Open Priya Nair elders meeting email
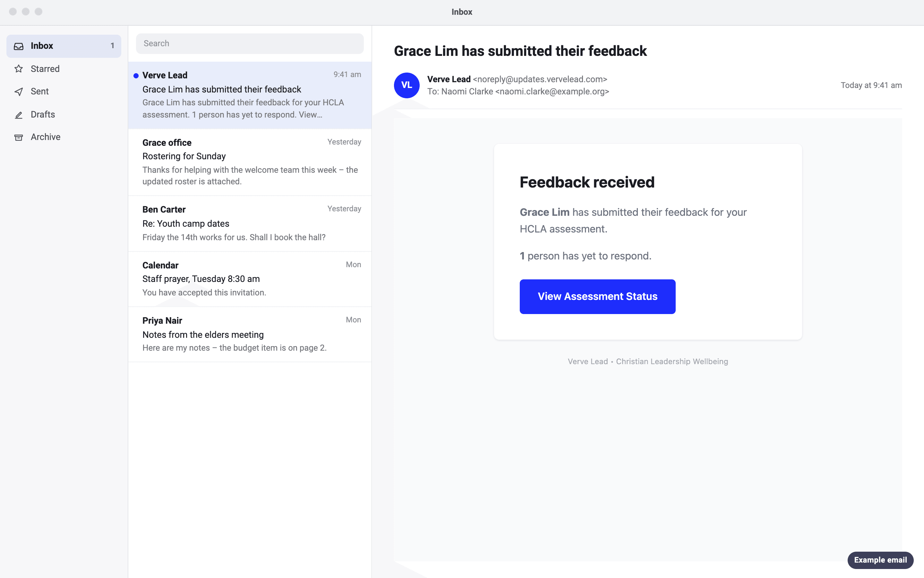924x578 pixels. coord(250,335)
